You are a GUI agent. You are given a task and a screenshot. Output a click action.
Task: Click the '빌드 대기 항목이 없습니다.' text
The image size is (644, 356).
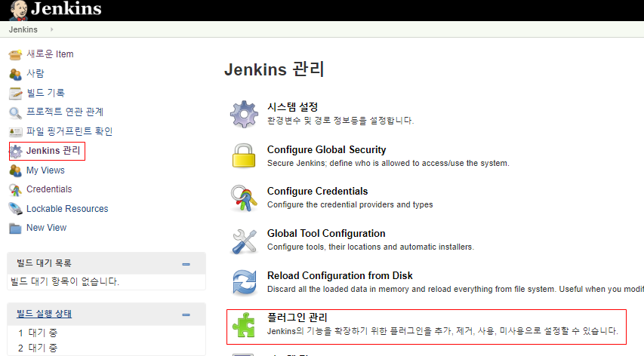pos(65,282)
